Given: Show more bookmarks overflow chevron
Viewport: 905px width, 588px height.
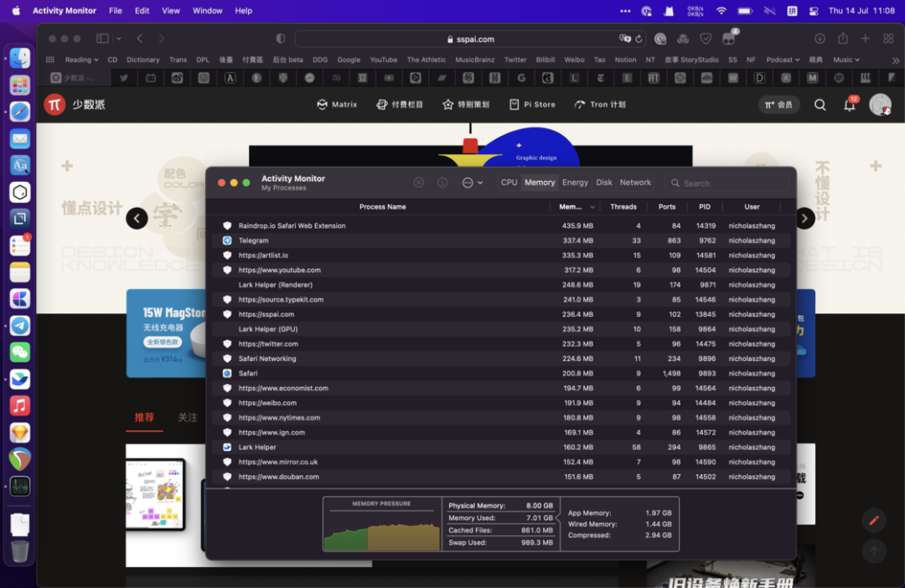Looking at the screenshot, I should (895, 60).
